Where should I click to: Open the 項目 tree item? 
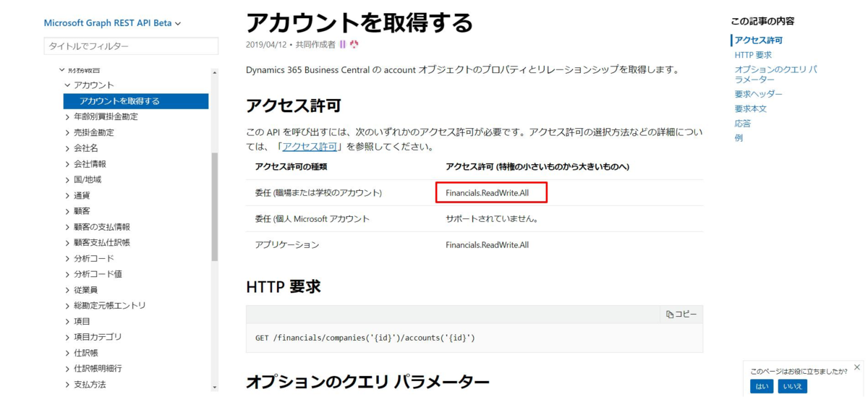(82, 322)
